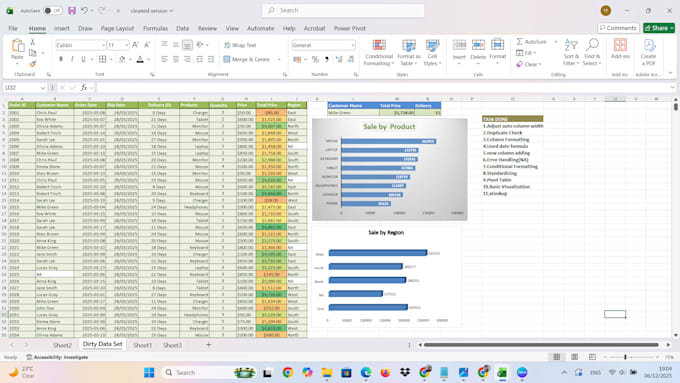680x383 pixels.
Task: Apply percent style to the cell
Action: click(315, 59)
